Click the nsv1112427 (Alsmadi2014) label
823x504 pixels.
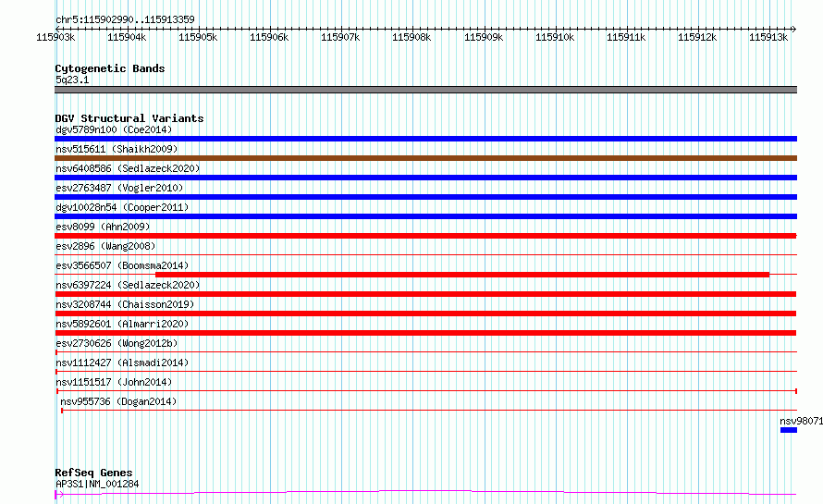point(122,363)
